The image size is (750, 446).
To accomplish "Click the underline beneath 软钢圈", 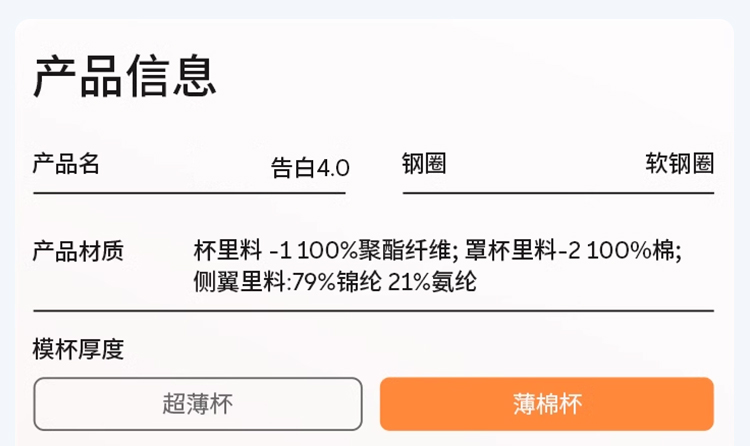I will tap(558, 191).
